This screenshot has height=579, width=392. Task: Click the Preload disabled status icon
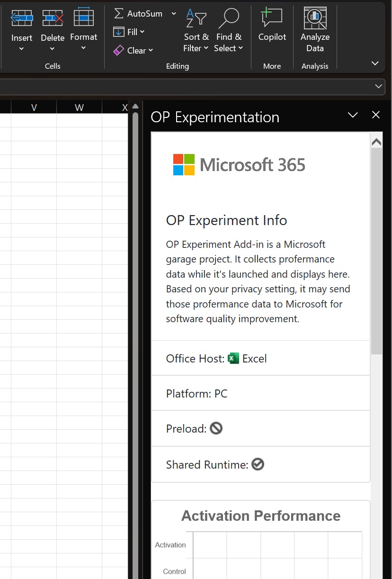[x=216, y=428]
